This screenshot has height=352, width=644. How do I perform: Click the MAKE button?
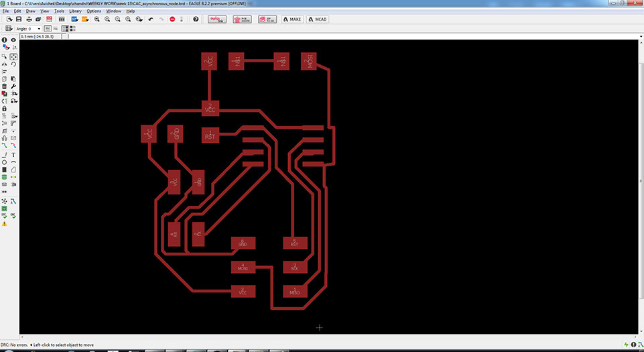click(292, 19)
